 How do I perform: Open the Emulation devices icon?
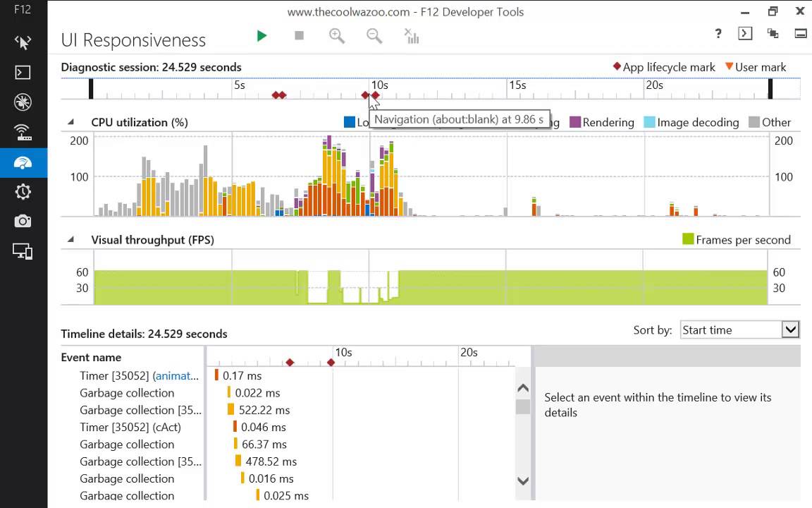23,251
